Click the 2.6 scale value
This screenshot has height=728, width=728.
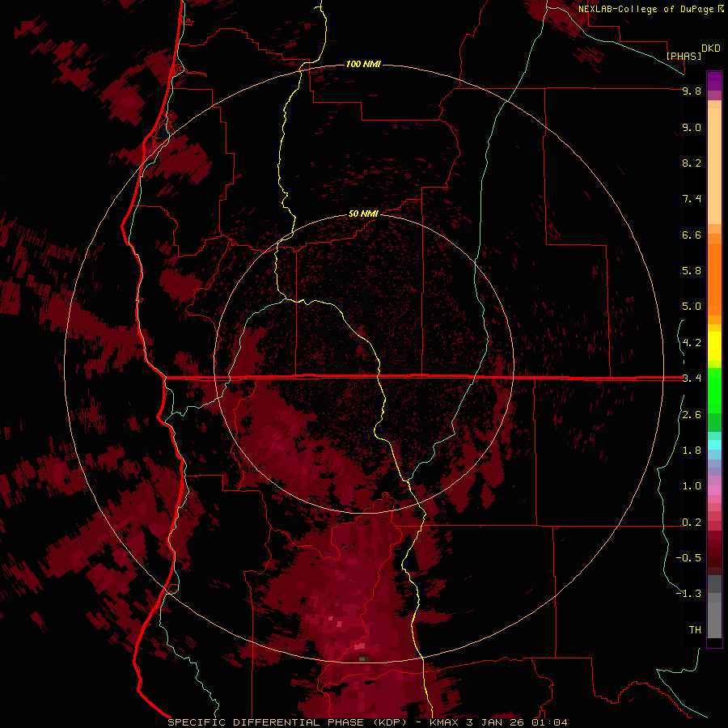click(692, 415)
